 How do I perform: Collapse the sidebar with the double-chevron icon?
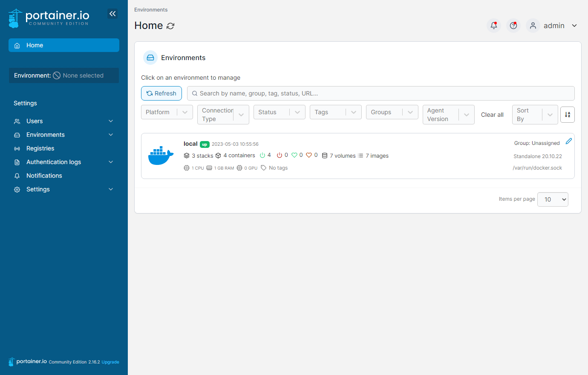click(x=112, y=14)
